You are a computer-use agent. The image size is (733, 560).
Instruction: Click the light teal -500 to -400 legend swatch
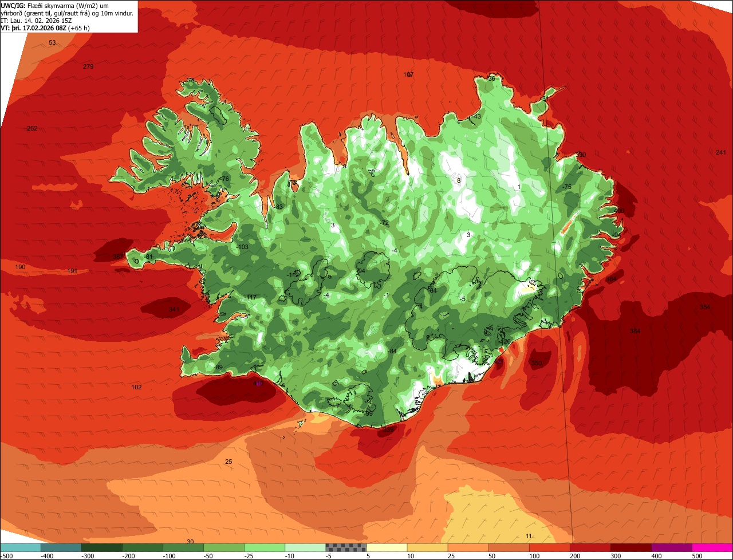click(x=20, y=547)
